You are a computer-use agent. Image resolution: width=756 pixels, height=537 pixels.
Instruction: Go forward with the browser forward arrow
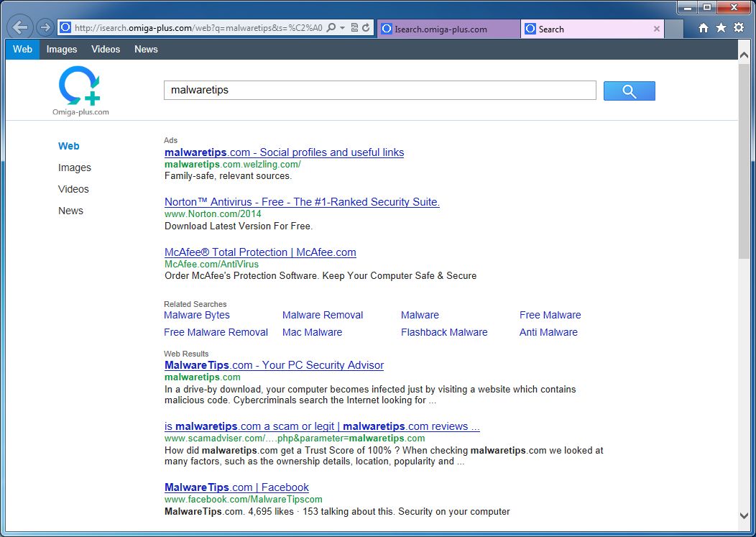click(x=45, y=27)
